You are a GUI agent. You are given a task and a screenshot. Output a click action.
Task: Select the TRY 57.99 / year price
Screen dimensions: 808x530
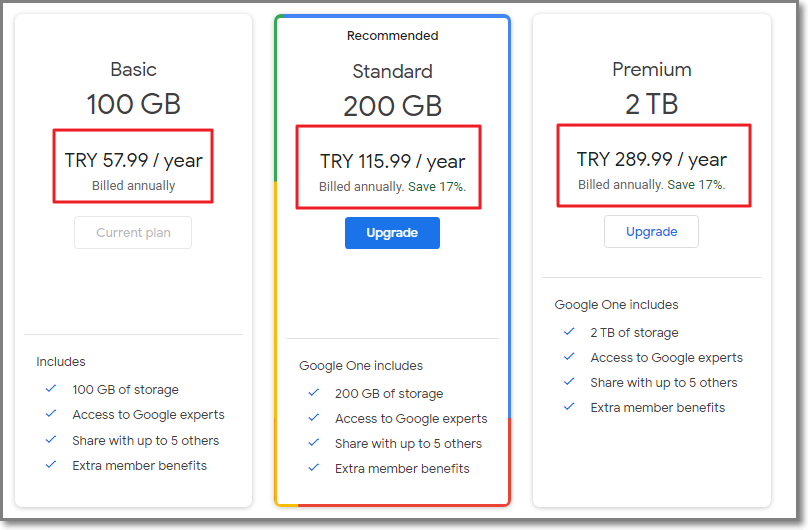click(133, 160)
